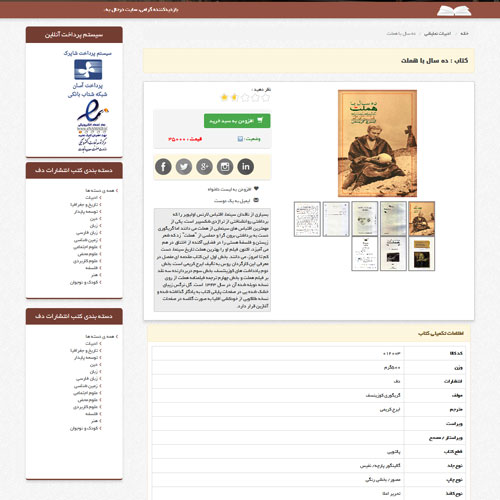Click book size value پالتویی in table
The width and height of the screenshot is (500, 500).
click(x=393, y=452)
